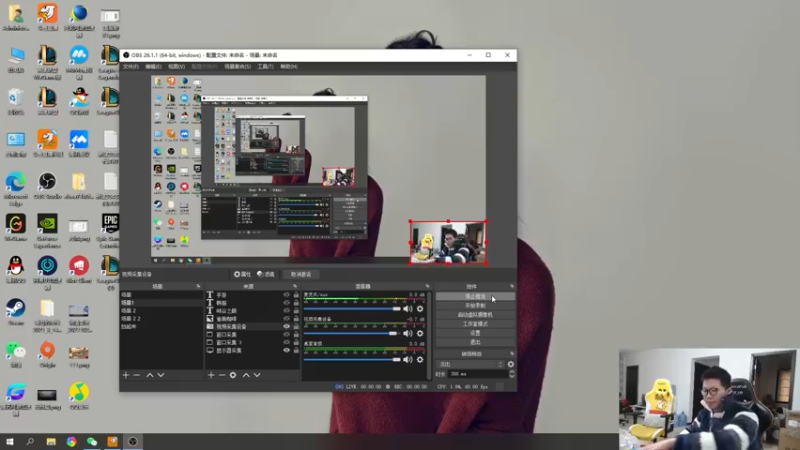Move selected scene up in Scenes panel

149,375
